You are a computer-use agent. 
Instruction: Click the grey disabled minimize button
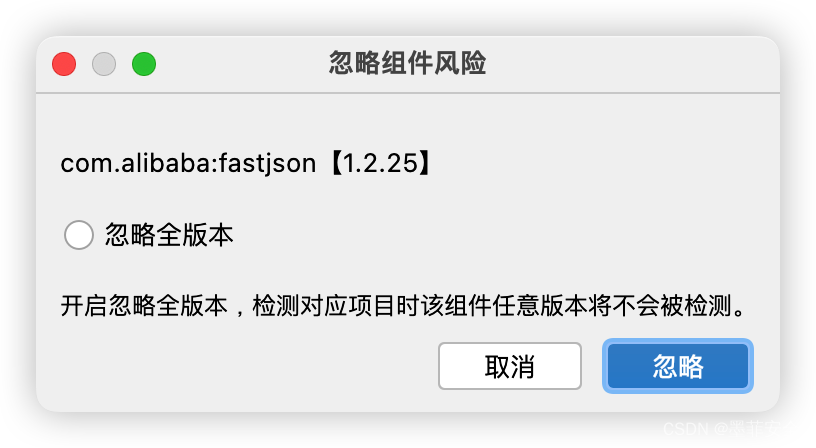pos(104,64)
